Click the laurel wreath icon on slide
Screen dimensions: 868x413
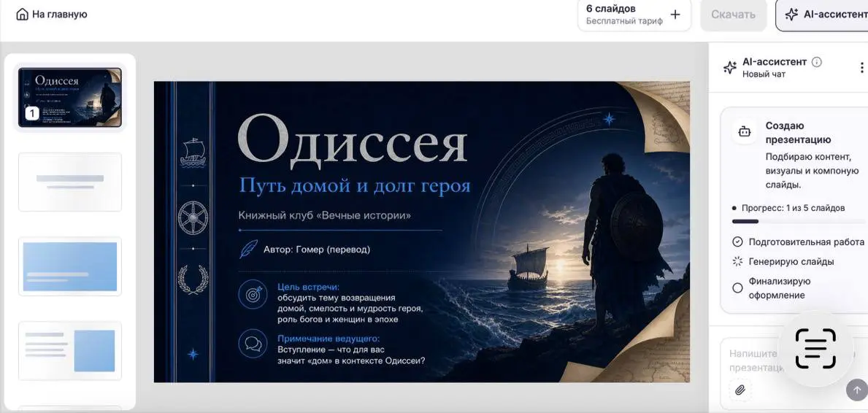193,279
